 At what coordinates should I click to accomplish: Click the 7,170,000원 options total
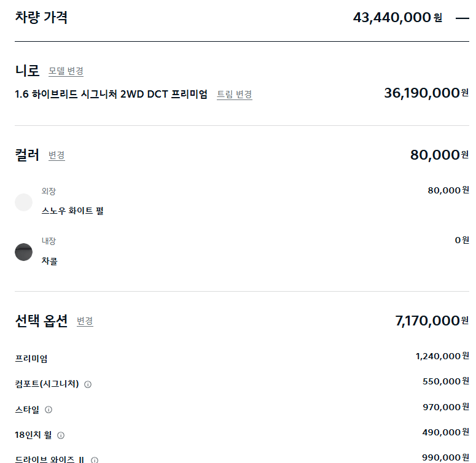pos(431,321)
